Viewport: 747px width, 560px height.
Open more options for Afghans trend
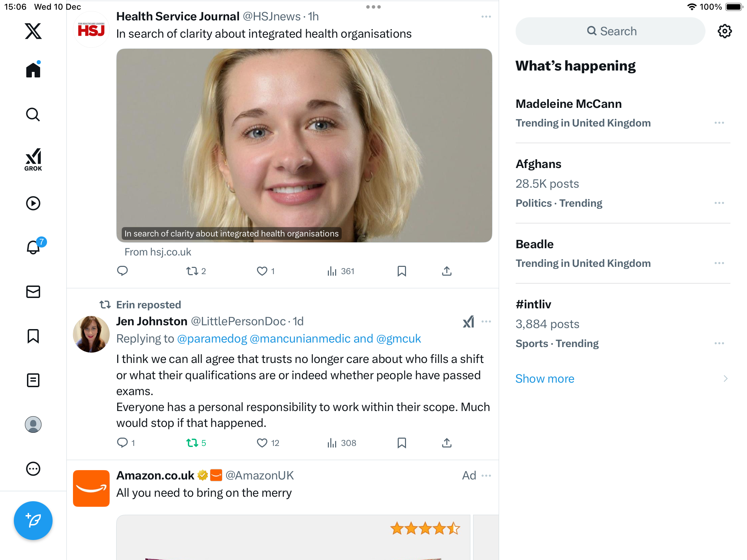click(719, 203)
